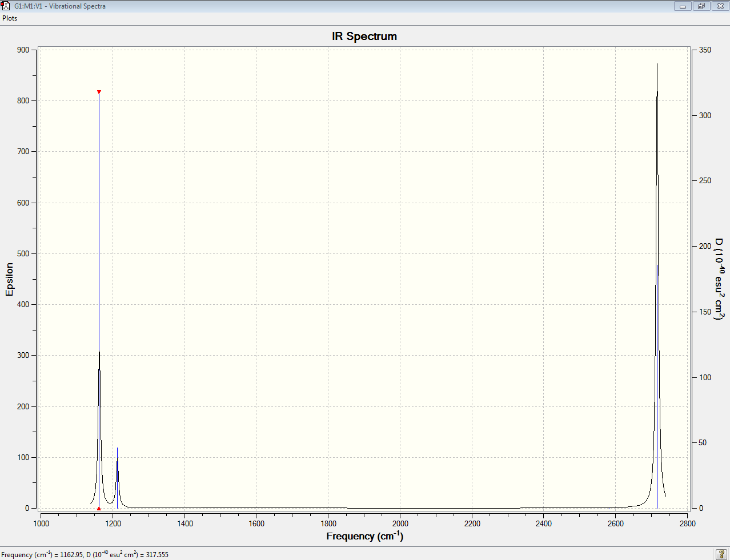Click the 350 tick label on the right axis

pyautogui.click(x=705, y=50)
